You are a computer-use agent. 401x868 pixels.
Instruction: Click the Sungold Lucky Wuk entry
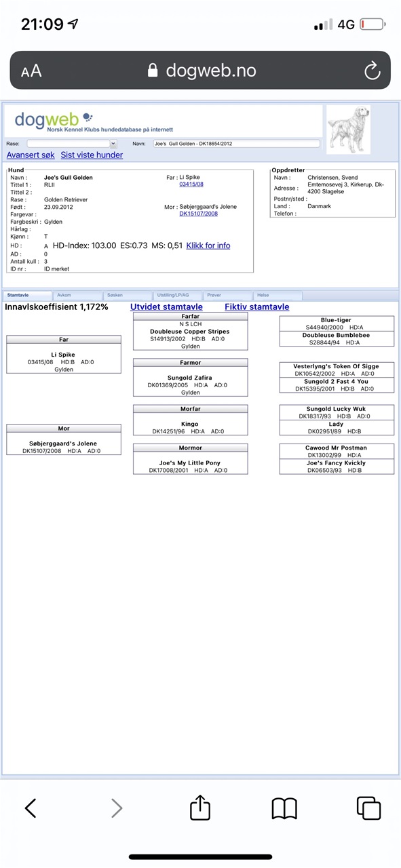(337, 409)
